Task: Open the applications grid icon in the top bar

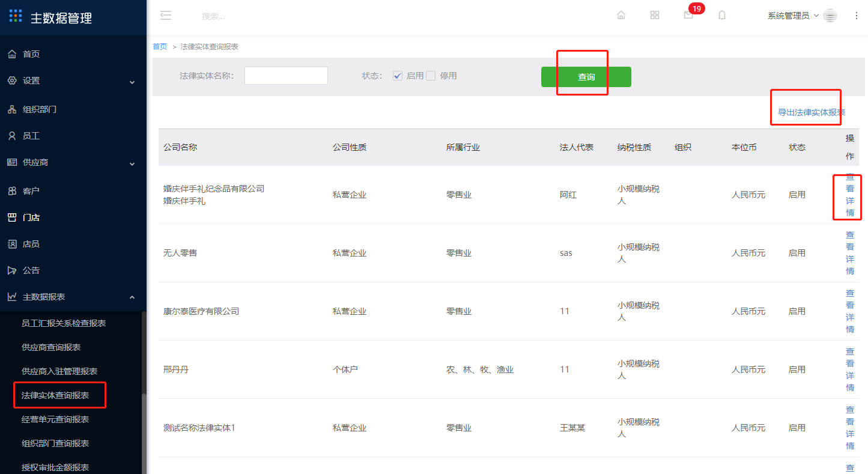Action: click(655, 16)
